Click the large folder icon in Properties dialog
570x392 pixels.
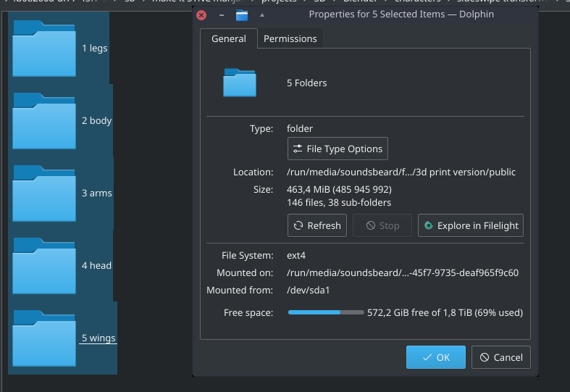click(x=240, y=83)
